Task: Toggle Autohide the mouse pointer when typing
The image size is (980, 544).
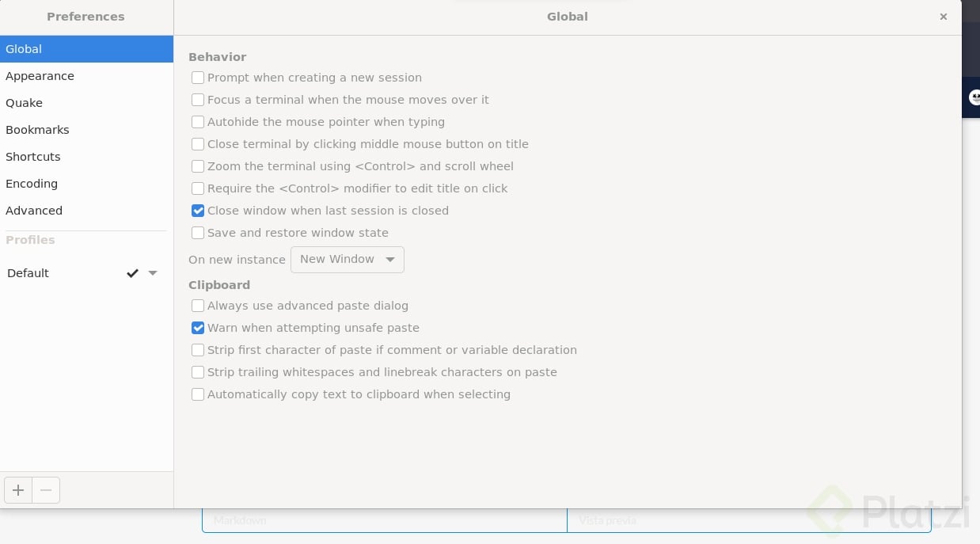Action: tap(198, 122)
